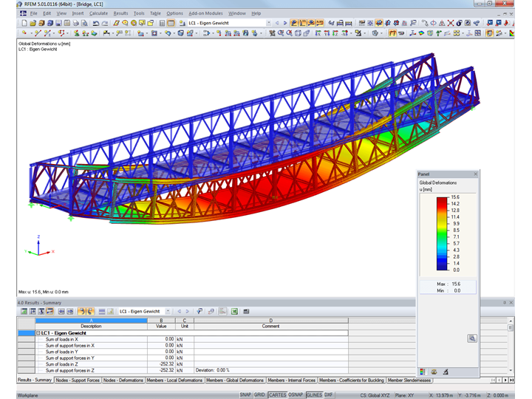The image size is (532, 399).
Task: Open load case dropdown in results table
Action: (168, 312)
